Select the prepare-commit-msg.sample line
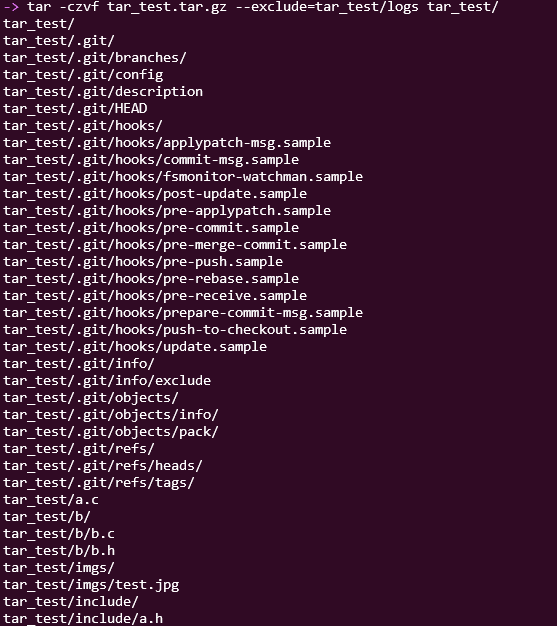 coord(183,313)
